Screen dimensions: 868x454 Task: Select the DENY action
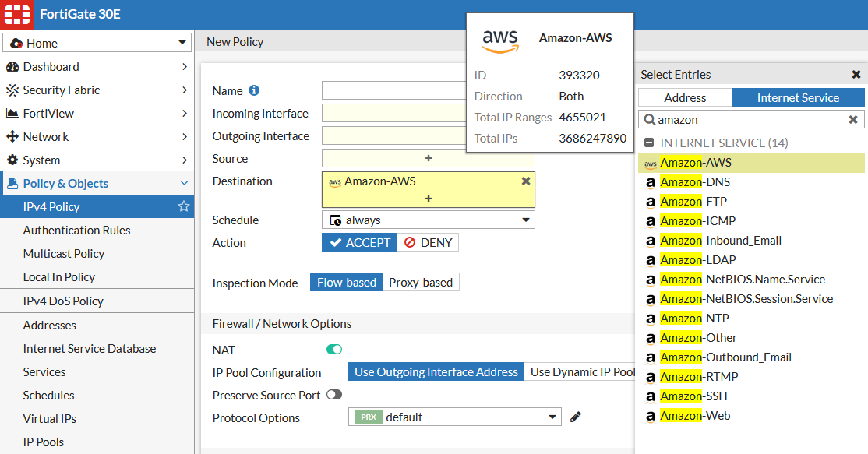428,242
